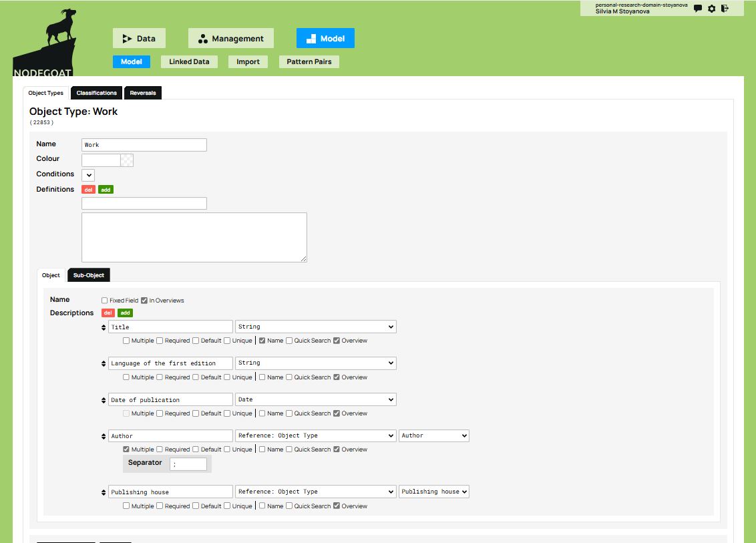This screenshot has height=543, width=756.
Task: Click the add button next to Descriptions
Action: (124, 313)
